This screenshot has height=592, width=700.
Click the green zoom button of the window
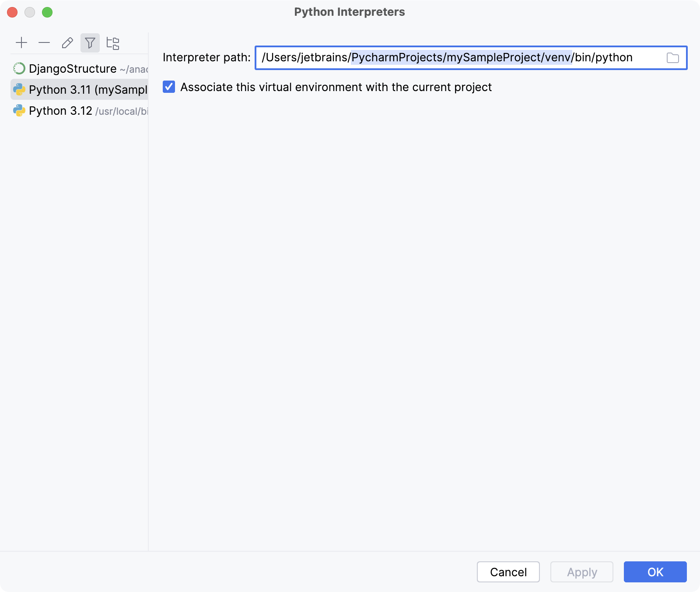click(x=47, y=13)
